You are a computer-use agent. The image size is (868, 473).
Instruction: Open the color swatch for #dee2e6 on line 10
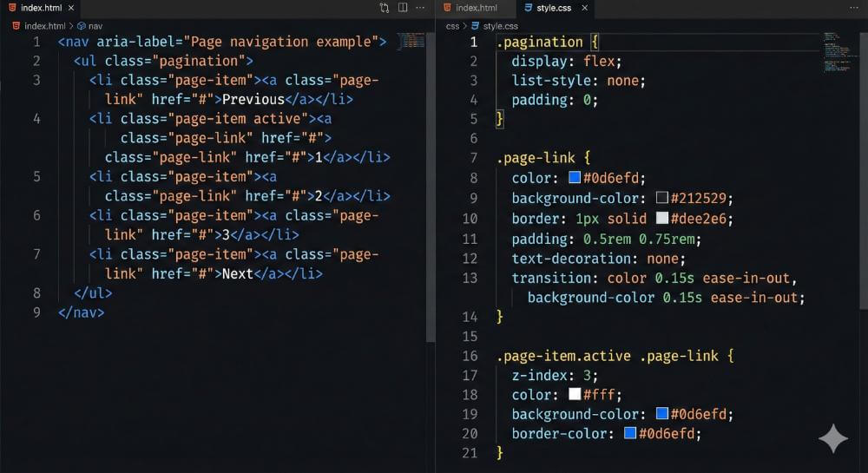[662, 218]
